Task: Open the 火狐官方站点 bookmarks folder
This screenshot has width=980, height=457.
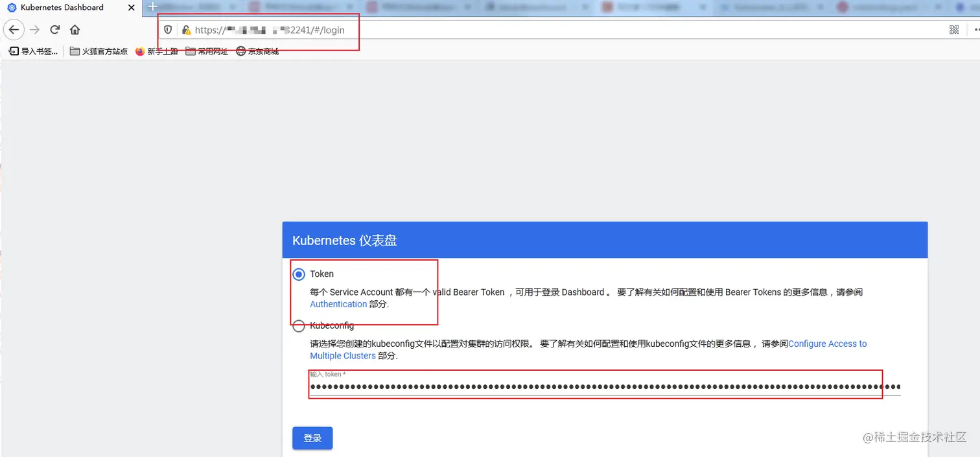Action: [x=99, y=51]
